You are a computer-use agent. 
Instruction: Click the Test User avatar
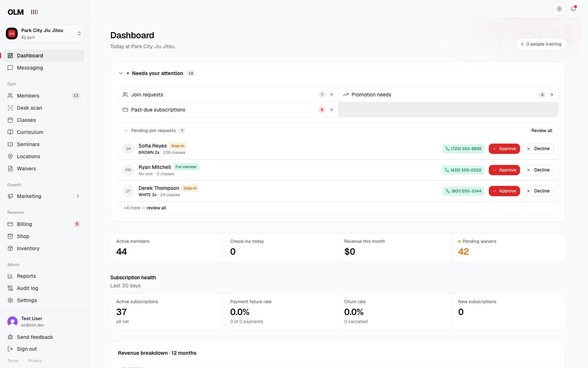pos(12,322)
